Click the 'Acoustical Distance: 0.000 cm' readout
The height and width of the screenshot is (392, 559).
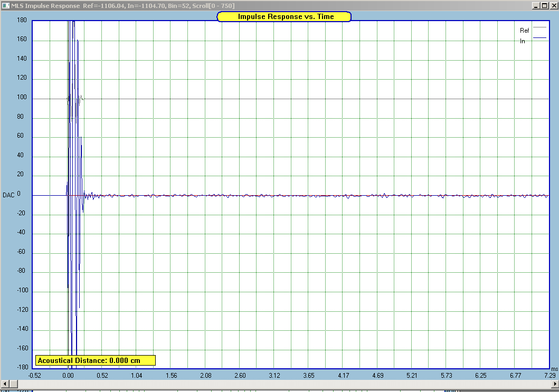(x=95, y=360)
